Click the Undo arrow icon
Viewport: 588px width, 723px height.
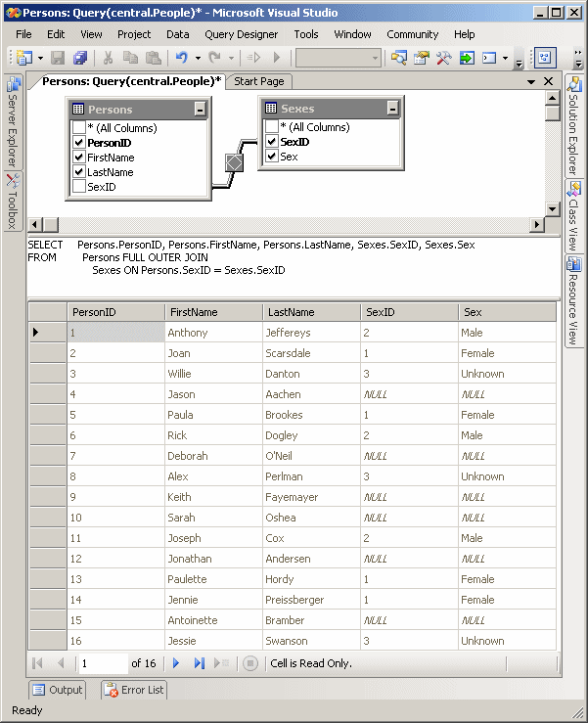182,58
